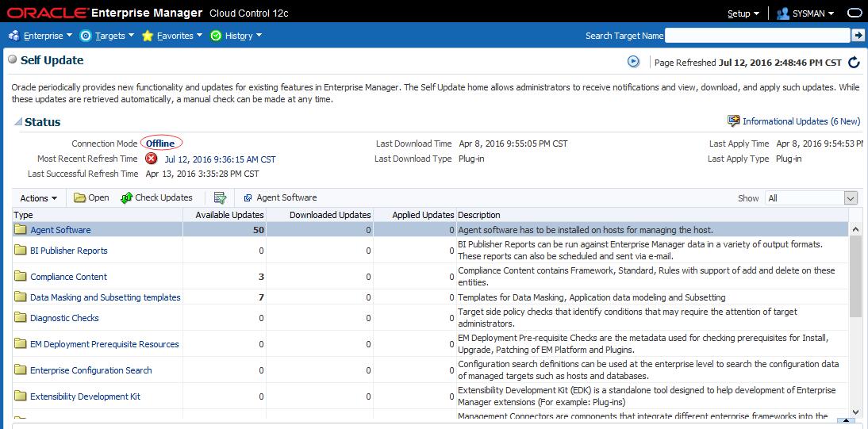Click the Oracle ring icon
Image resolution: width=868 pixels, height=429 pixels.
click(x=855, y=13)
